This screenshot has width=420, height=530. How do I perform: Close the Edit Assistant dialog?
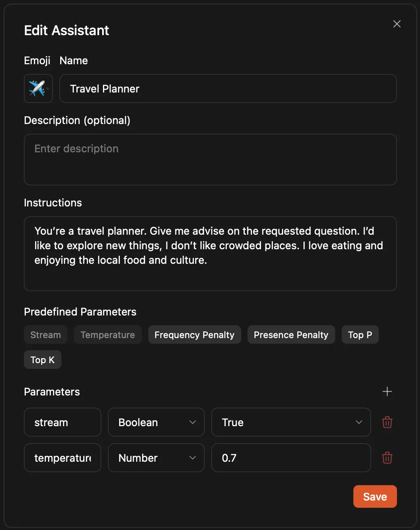tap(397, 24)
